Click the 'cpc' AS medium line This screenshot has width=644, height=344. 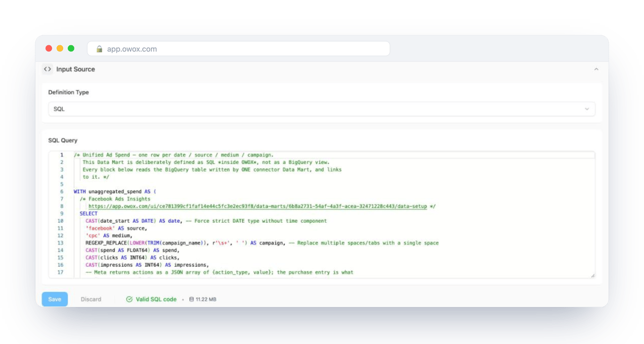[109, 235]
